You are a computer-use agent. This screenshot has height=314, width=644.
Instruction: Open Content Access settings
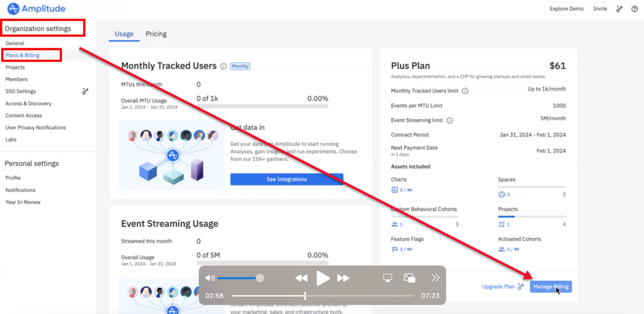[x=24, y=116]
